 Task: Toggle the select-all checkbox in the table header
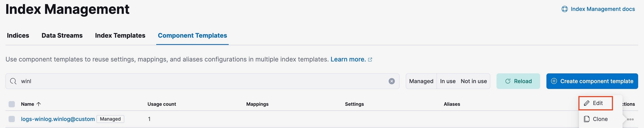click(x=12, y=104)
